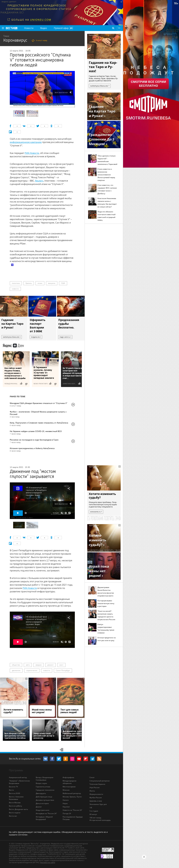Open Vesti Telegram channel in footer
Viewport: 179px width, 868px height.
92,759
